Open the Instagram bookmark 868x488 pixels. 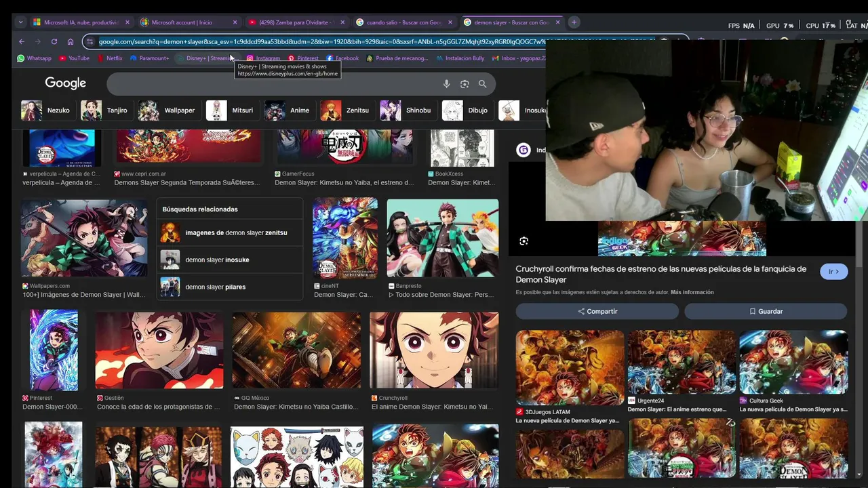click(x=263, y=58)
